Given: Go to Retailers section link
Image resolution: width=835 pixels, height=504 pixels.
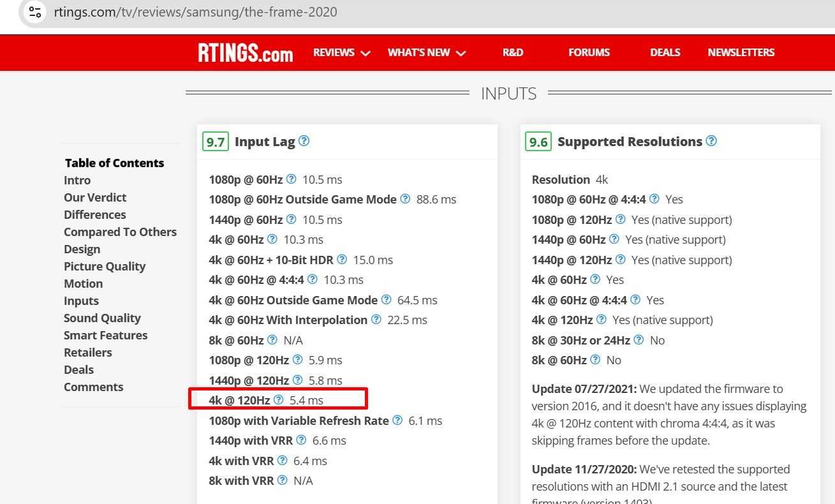Looking at the screenshot, I should [x=87, y=352].
